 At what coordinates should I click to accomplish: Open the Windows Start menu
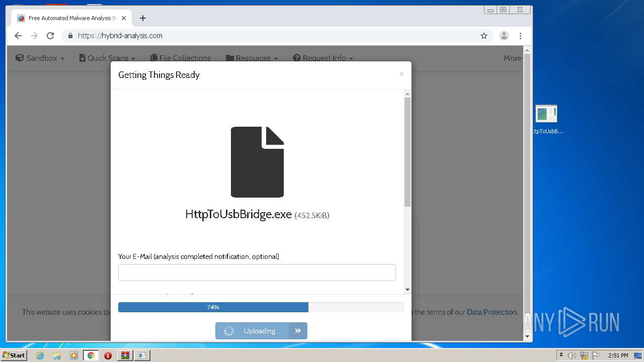pos(14,355)
